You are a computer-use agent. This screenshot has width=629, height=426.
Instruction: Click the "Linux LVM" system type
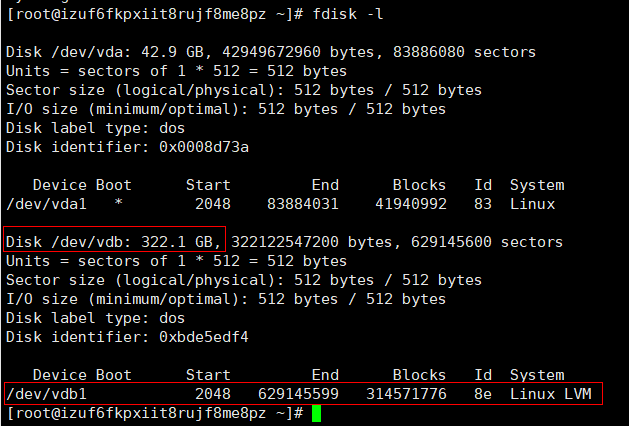pyautogui.click(x=550, y=394)
